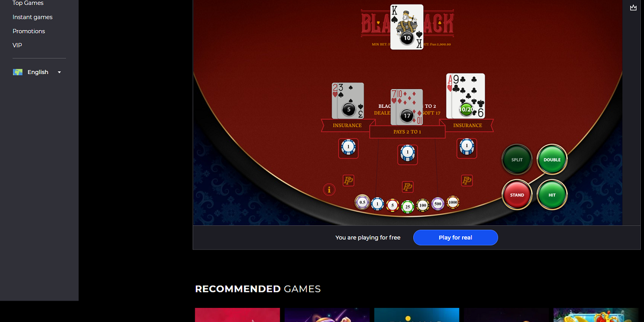The height and width of the screenshot is (322, 644).
Task: Open the VIP sidebar link
Action: point(18,45)
